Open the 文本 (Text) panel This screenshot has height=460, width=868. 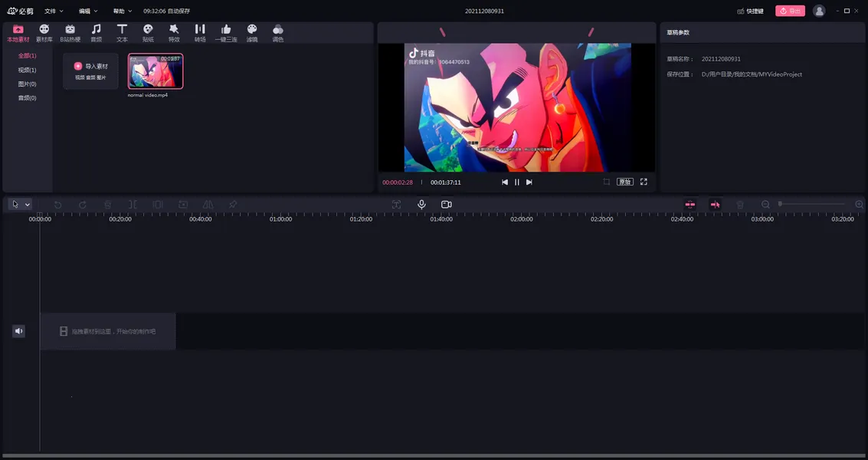122,31
